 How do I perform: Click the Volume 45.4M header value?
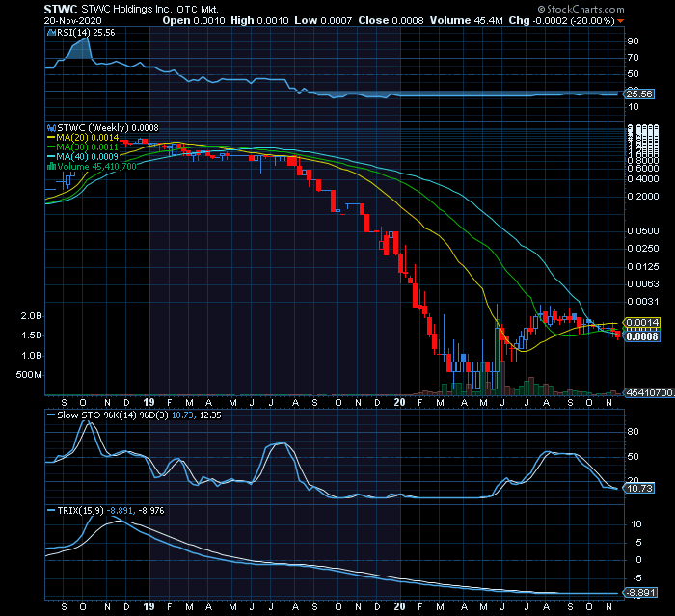point(466,20)
